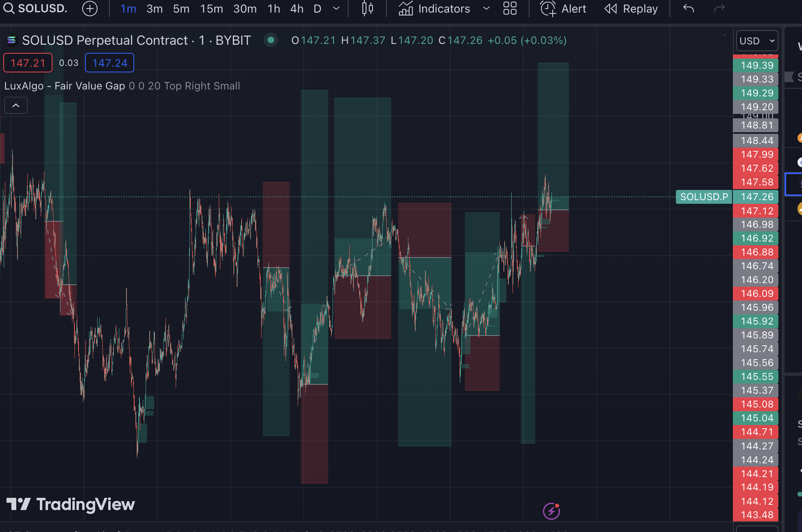Expand the timeframe interval dropdown arrow
Viewport: 802px width, 532px height.
[x=336, y=9]
